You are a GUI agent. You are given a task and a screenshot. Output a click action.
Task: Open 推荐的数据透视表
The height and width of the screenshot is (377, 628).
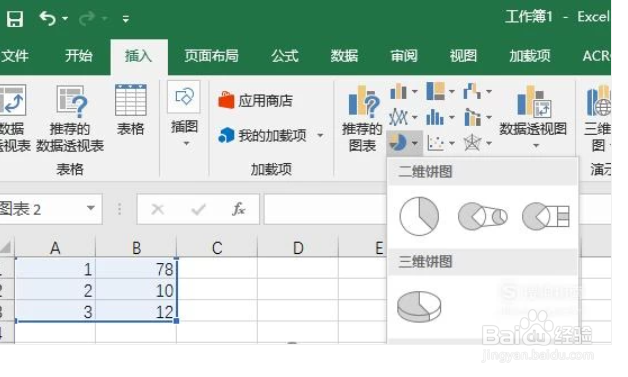click(x=70, y=118)
